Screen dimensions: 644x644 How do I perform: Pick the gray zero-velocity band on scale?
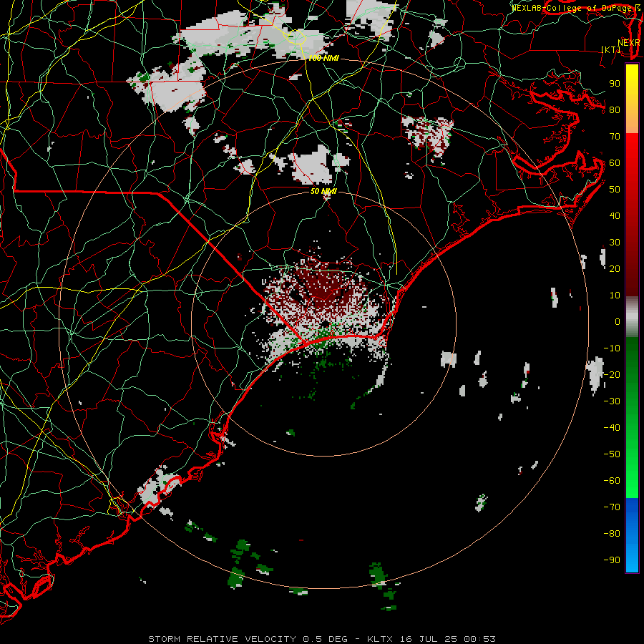click(632, 317)
